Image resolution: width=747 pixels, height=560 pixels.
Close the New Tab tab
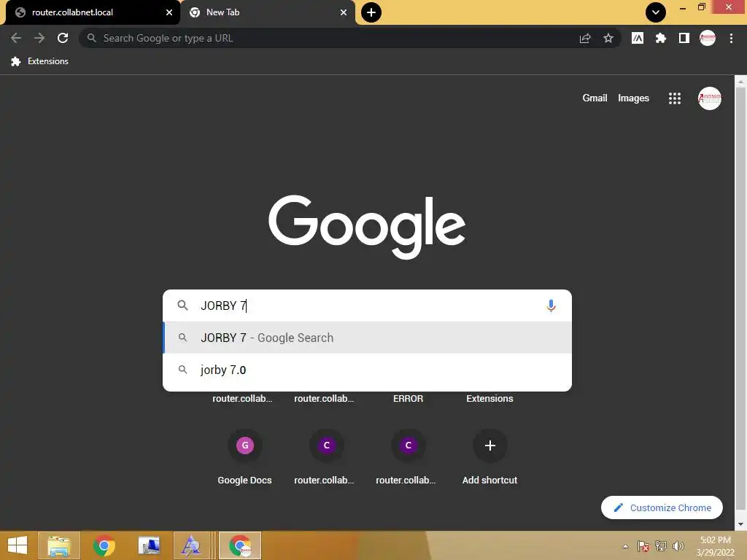click(x=344, y=12)
